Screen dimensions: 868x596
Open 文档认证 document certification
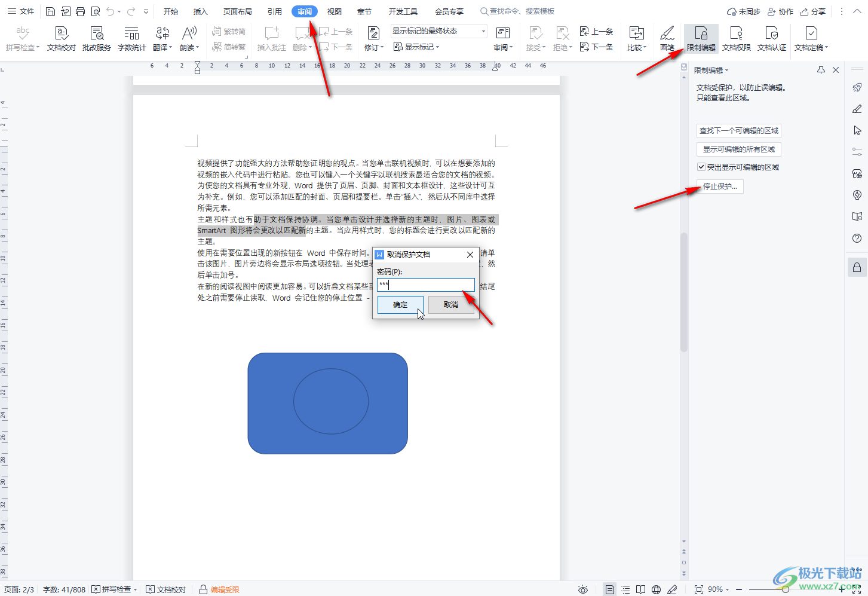[x=772, y=39]
